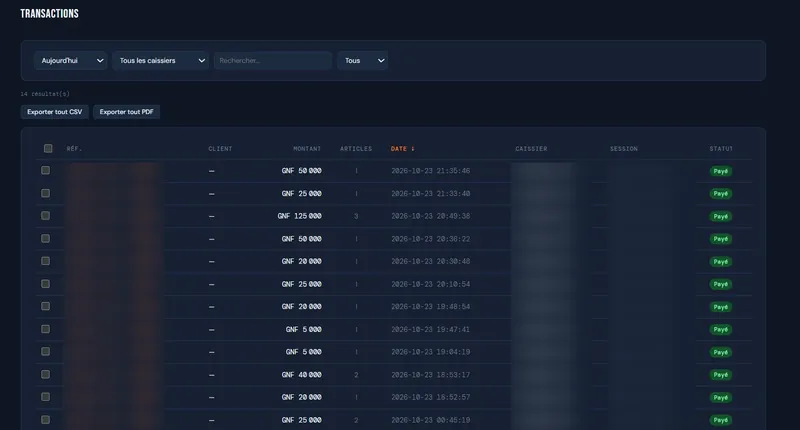Click the Payé badge for 18:53:17 transaction
This screenshot has width=800, height=430.
[721, 375]
